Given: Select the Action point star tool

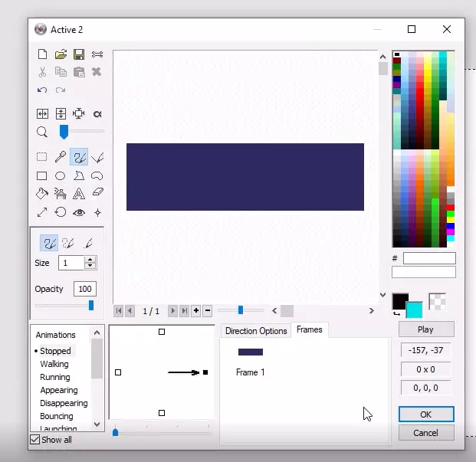Looking at the screenshot, I should 97,213.
